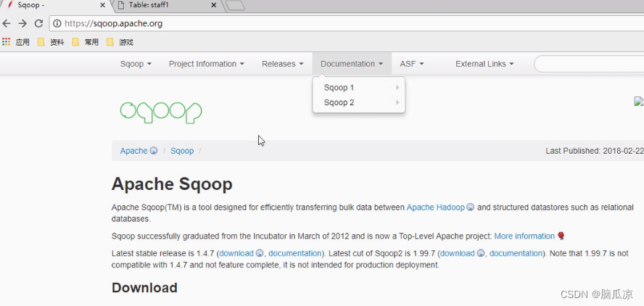Click the arrow beside Sqoop 2
This screenshot has height=306, width=644.
point(397,102)
